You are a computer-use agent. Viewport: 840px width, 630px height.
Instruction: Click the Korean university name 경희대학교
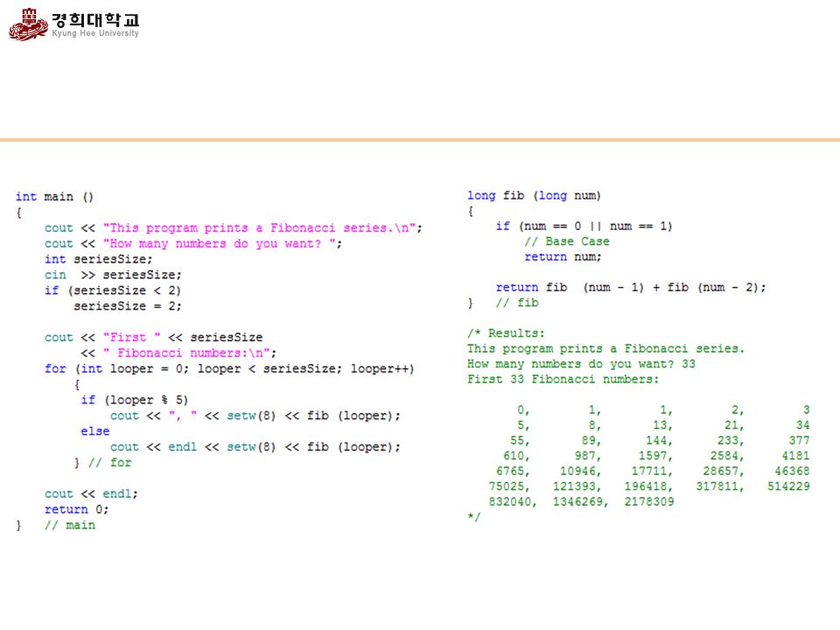(95, 20)
